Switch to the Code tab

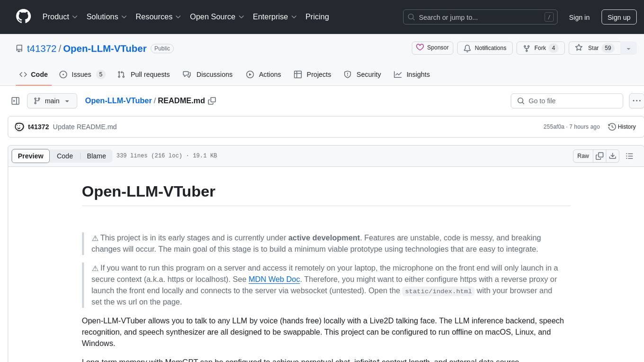pos(34,74)
